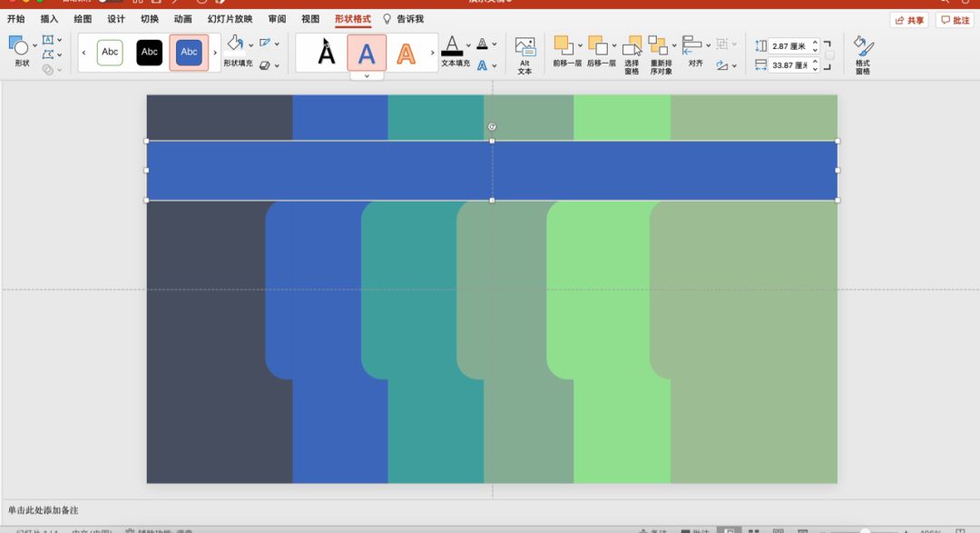
Task: Click the 批注 comments button
Action: point(955,20)
